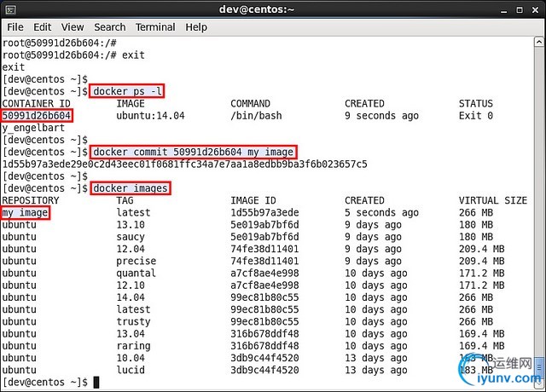
Task: Click the '14.04' tag in images list
Action: [131, 297]
